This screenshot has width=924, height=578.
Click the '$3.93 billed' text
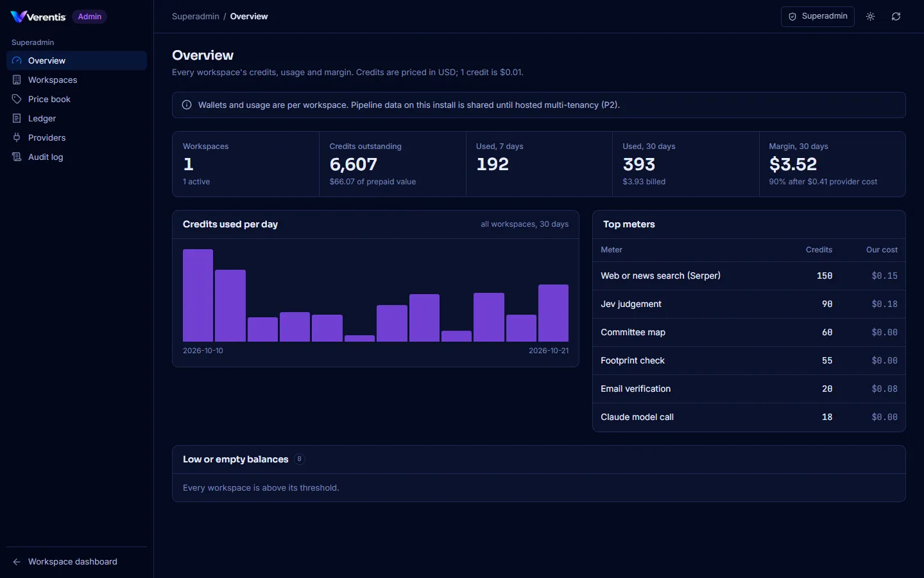[x=644, y=182]
